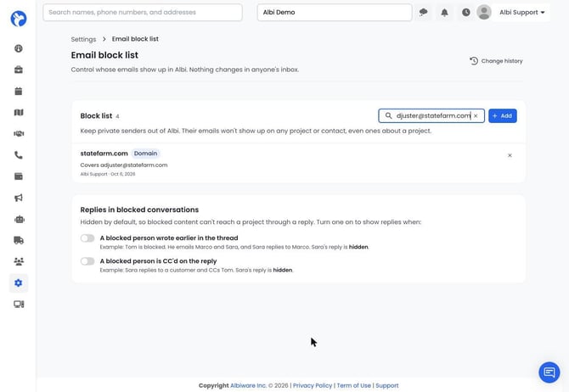Toggle 'A blocked person is CC'd on the reply'
The height and width of the screenshot is (392, 569).
(x=87, y=261)
